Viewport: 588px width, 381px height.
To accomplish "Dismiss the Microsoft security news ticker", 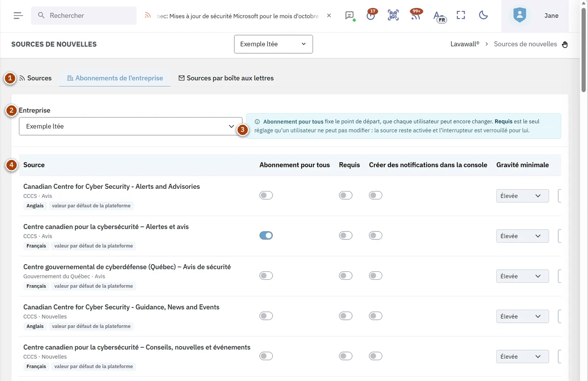I will point(329,16).
